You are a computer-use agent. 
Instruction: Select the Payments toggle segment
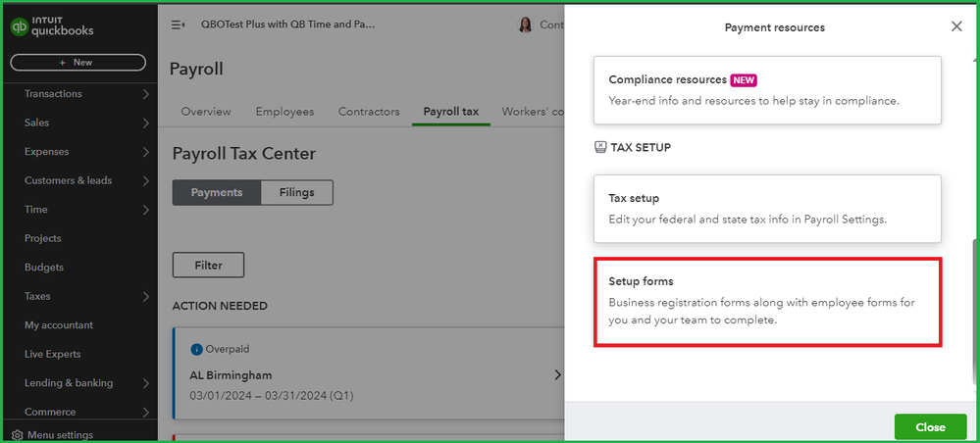click(217, 193)
